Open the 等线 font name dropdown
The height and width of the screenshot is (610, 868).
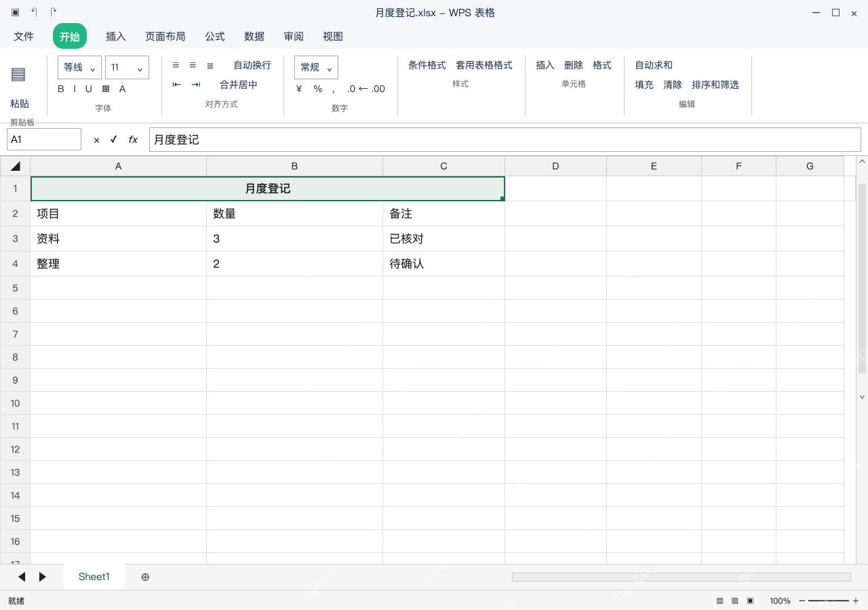point(79,67)
